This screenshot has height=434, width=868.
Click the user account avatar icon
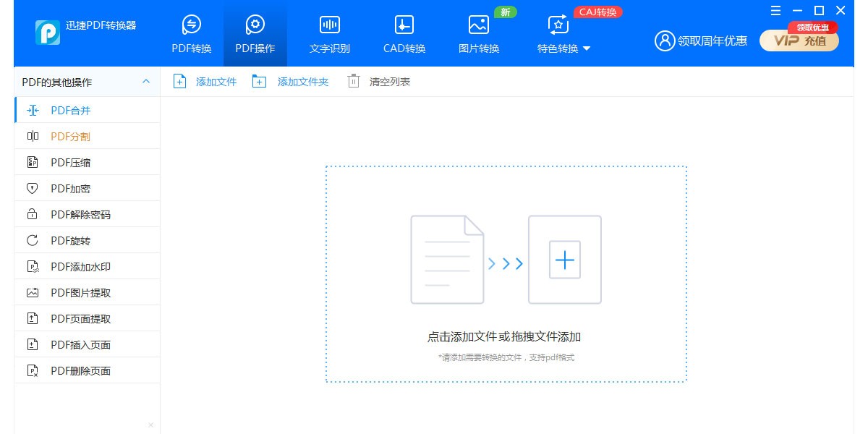point(664,41)
